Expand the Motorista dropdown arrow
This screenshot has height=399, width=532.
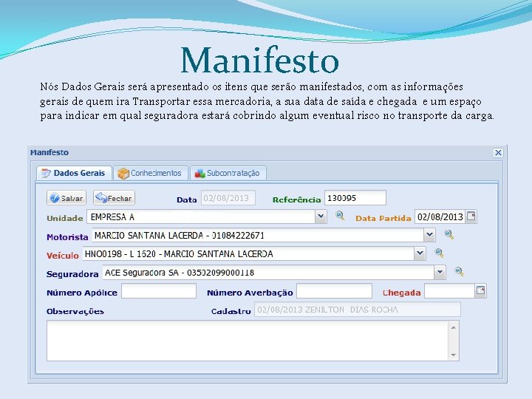point(429,235)
